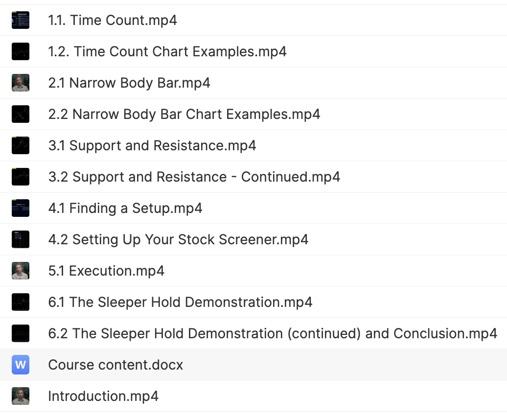507x420 pixels.
Task: Open 6.1 The Sleeper Hold Demonstration.mp4
Action: click(180, 302)
